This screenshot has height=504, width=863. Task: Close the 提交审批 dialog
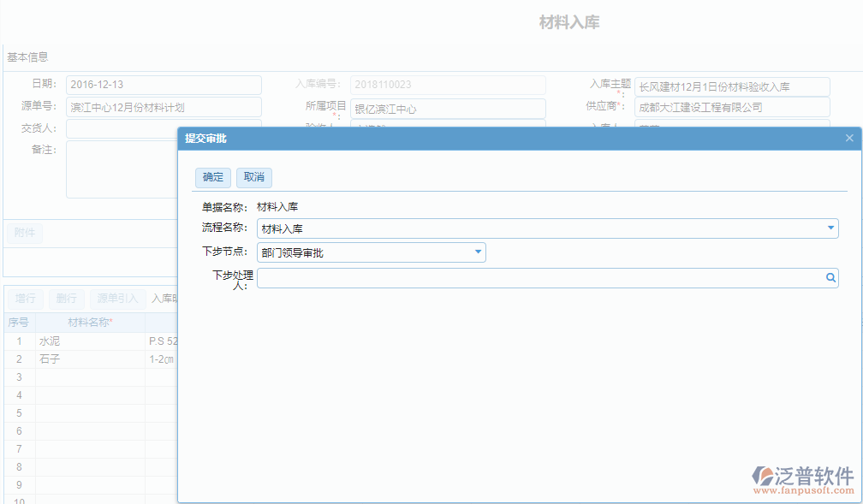point(849,138)
